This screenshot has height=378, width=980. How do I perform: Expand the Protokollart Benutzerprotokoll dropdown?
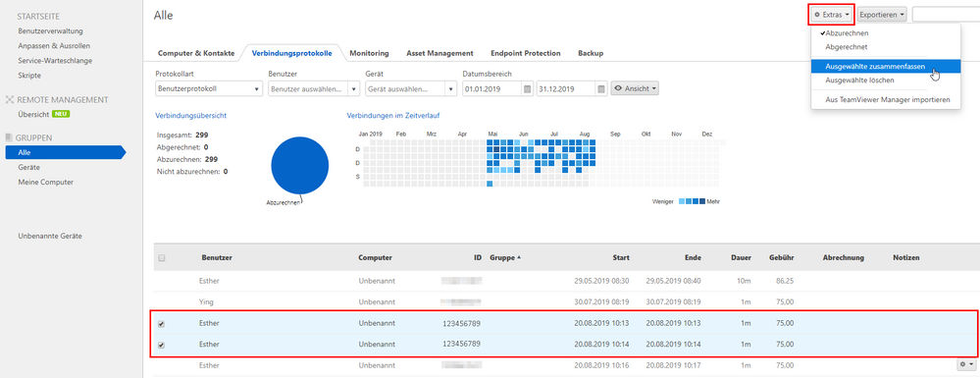coord(209,89)
